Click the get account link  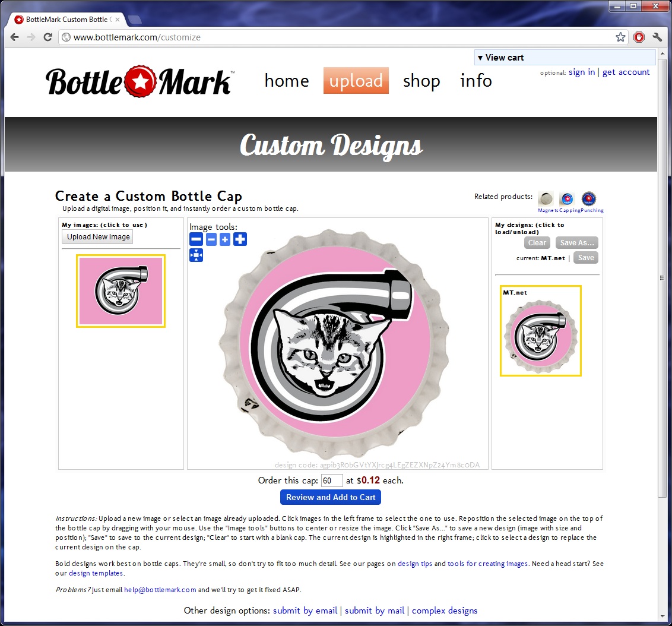point(626,72)
